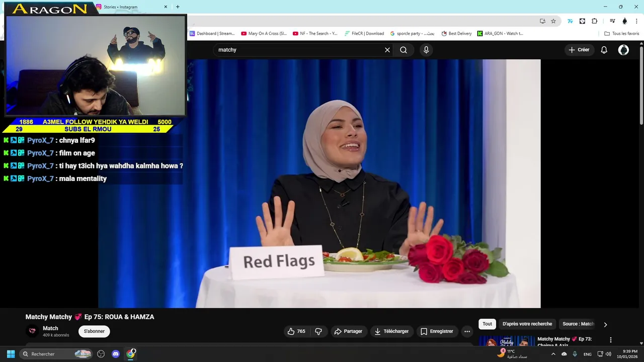Open the sporcle party bookmark
The width and height of the screenshot is (644, 362).
click(x=412, y=34)
